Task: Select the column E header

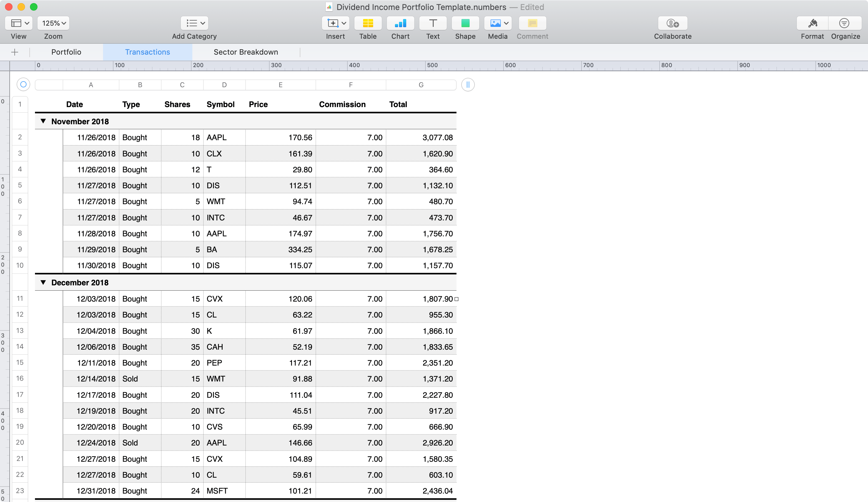Action: (280, 85)
